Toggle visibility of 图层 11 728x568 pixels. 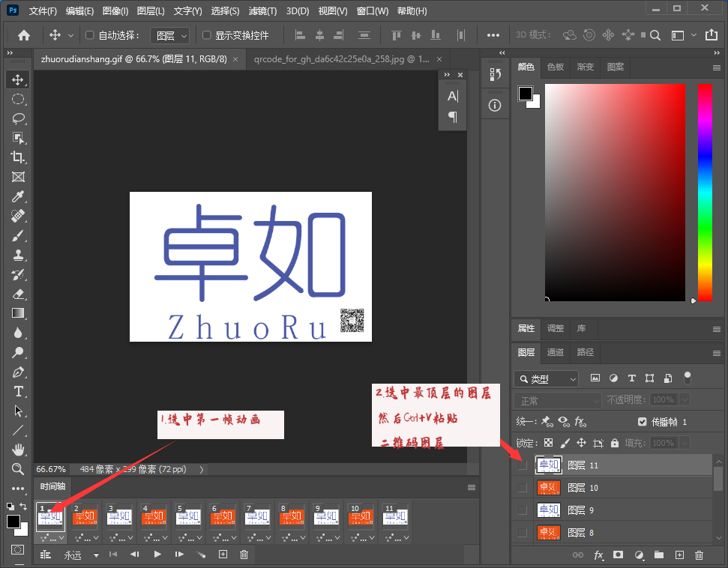coord(521,465)
